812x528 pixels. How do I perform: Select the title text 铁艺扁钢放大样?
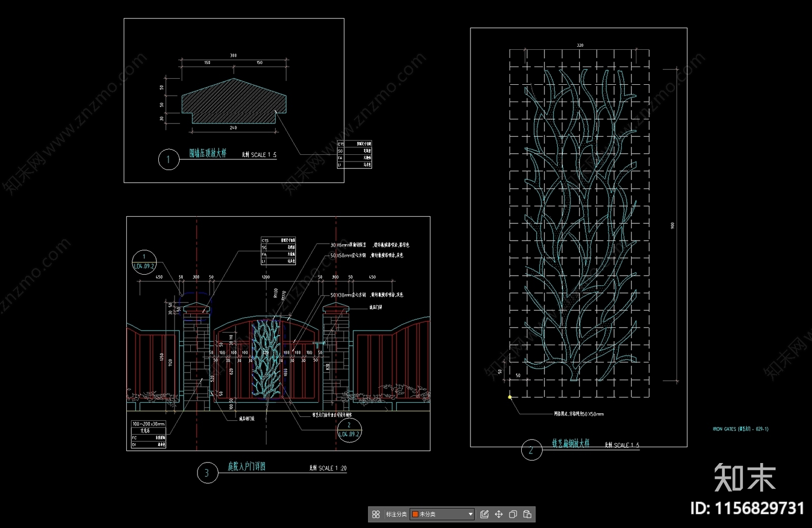571,443
